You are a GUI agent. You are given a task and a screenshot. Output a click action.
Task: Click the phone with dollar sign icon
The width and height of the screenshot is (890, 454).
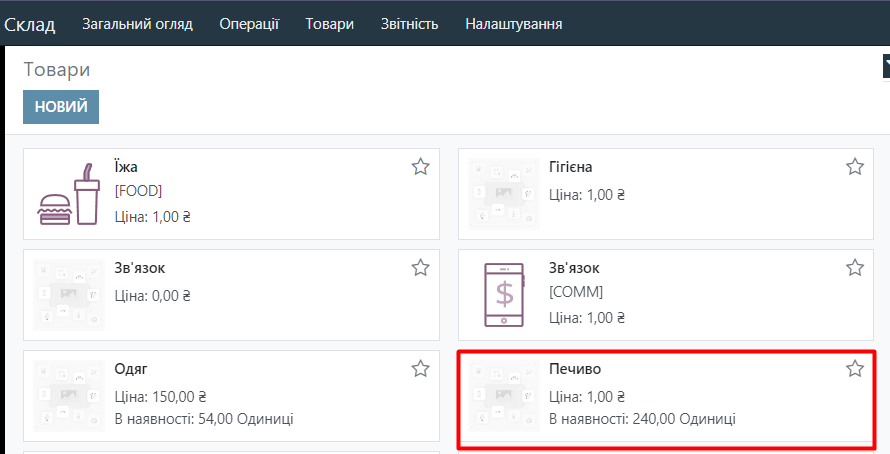(503, 295)
